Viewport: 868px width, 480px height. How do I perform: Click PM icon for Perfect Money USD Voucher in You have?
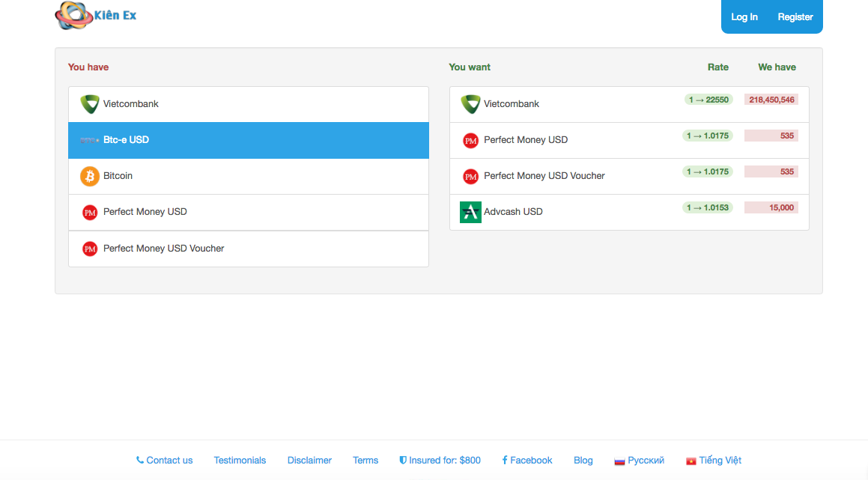90,249
